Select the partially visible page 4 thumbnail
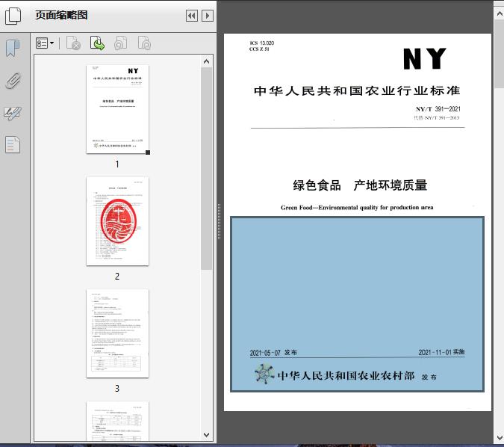Screen dimensions: 504x447 coord(118,421)
